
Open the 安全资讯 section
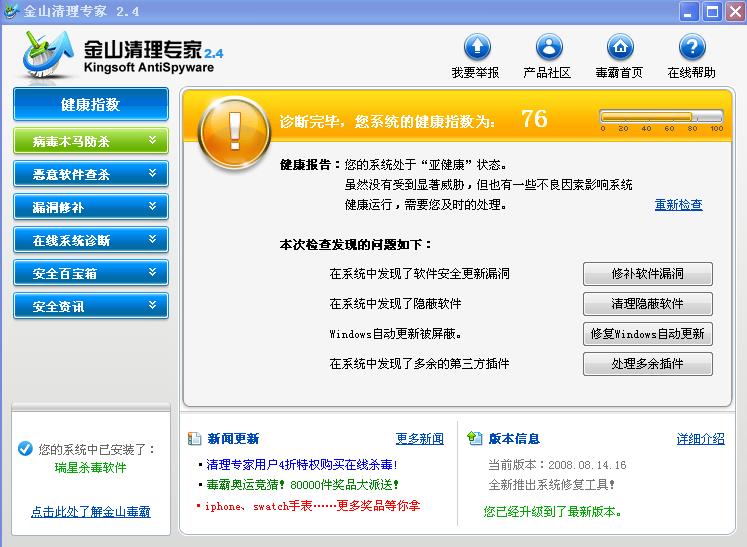coord(91,305)
